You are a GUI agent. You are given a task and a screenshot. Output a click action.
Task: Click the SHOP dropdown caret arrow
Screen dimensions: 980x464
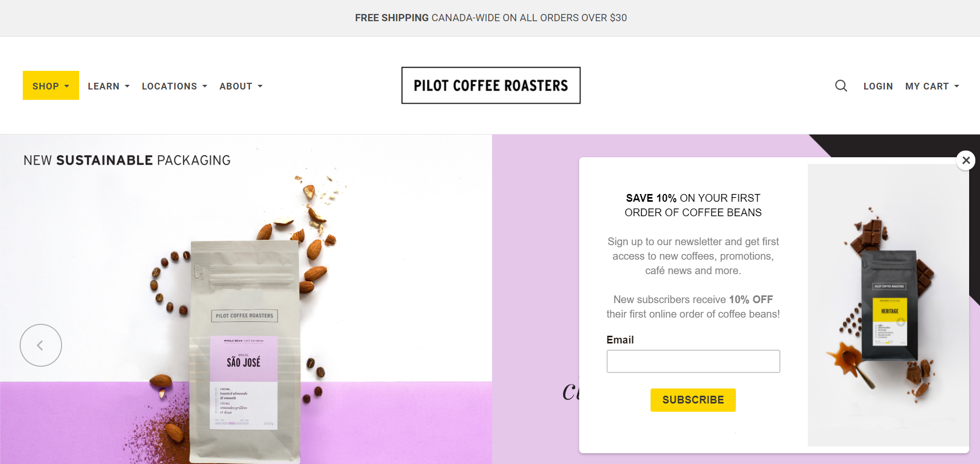click(x=67, y=86)
